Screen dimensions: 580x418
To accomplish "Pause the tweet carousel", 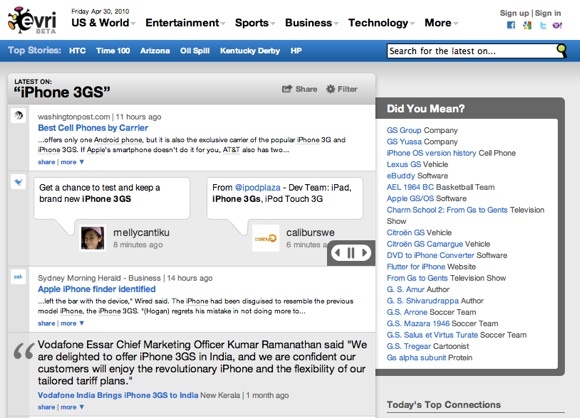I will (x=351, y=253).
